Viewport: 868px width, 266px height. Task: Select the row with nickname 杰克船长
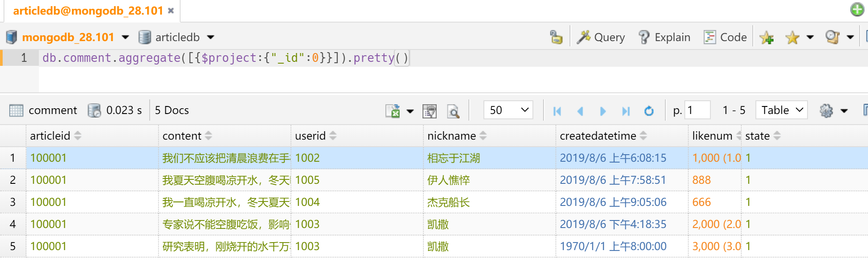[448, 202]
